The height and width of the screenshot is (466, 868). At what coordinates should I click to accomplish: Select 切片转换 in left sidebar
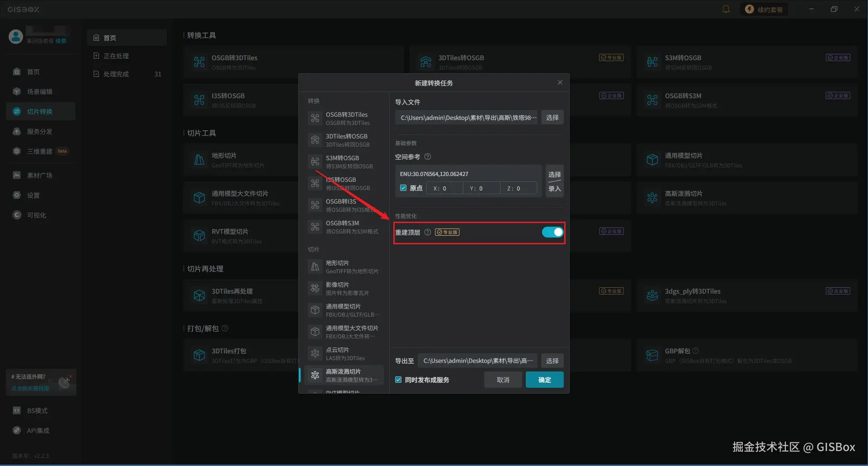point(41,111)
